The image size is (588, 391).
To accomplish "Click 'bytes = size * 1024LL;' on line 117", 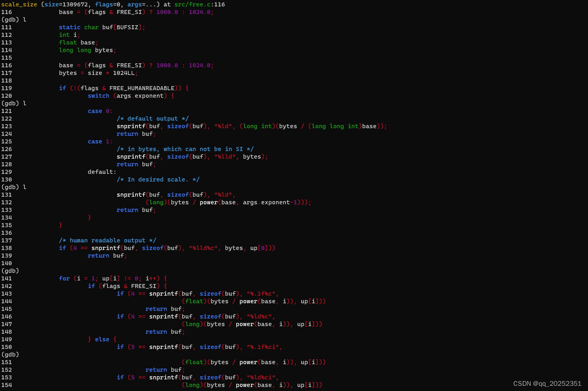I will point(98,73).
